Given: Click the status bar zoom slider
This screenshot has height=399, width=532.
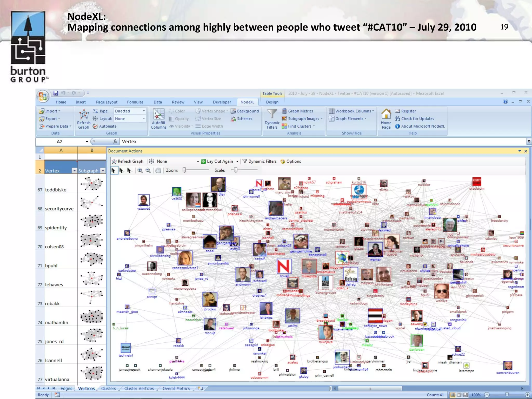Looking at the screenshot, I should click(507, 395).
